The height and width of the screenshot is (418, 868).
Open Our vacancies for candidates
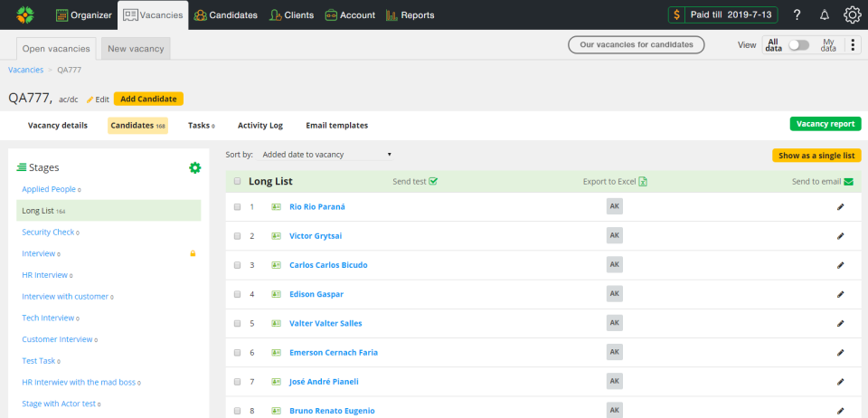tap(636, 45)
